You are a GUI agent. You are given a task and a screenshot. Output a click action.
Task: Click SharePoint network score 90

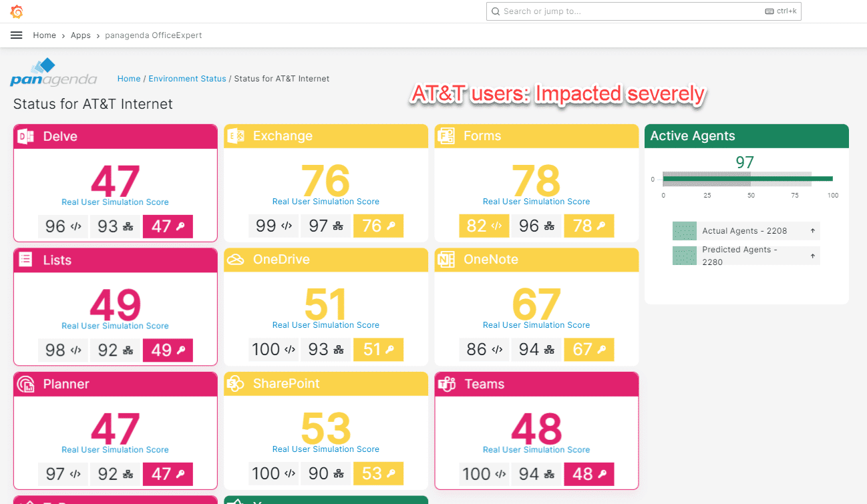(325, 473)
